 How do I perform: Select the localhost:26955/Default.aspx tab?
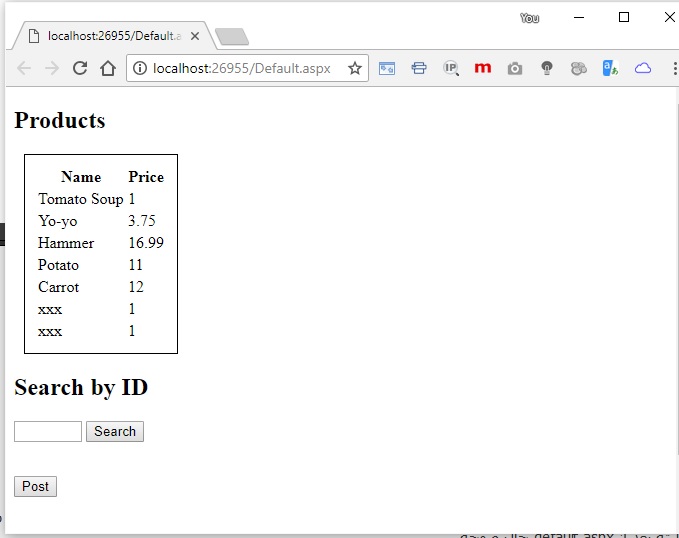coord(110,36)
